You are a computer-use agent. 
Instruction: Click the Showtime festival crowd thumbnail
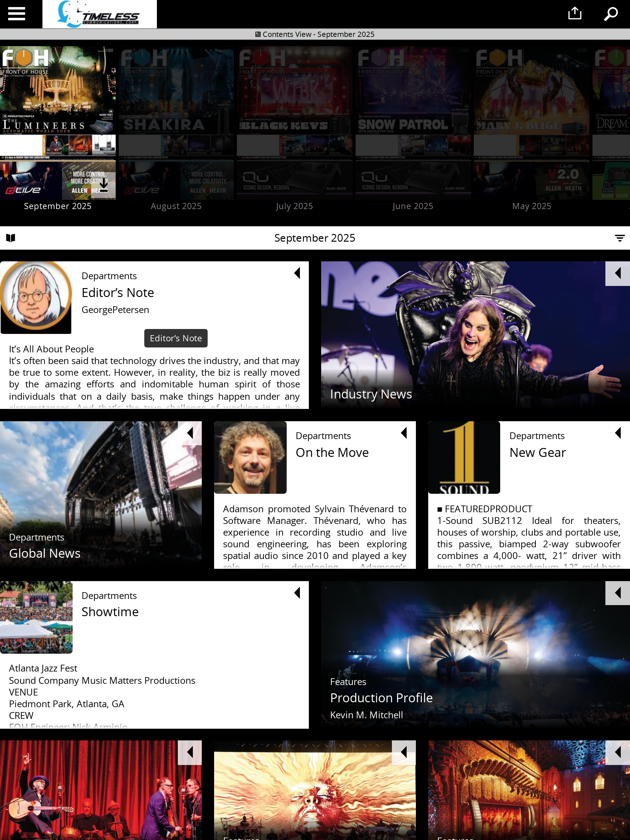[x=36, y=617]
